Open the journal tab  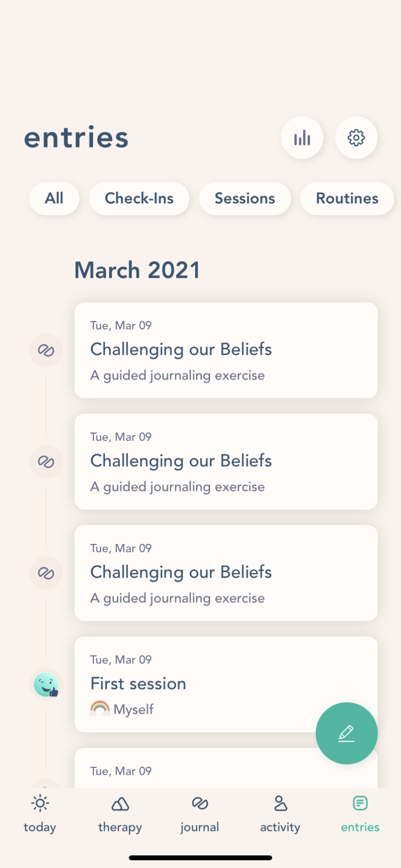pyautogui.click(x=200, y=814)
